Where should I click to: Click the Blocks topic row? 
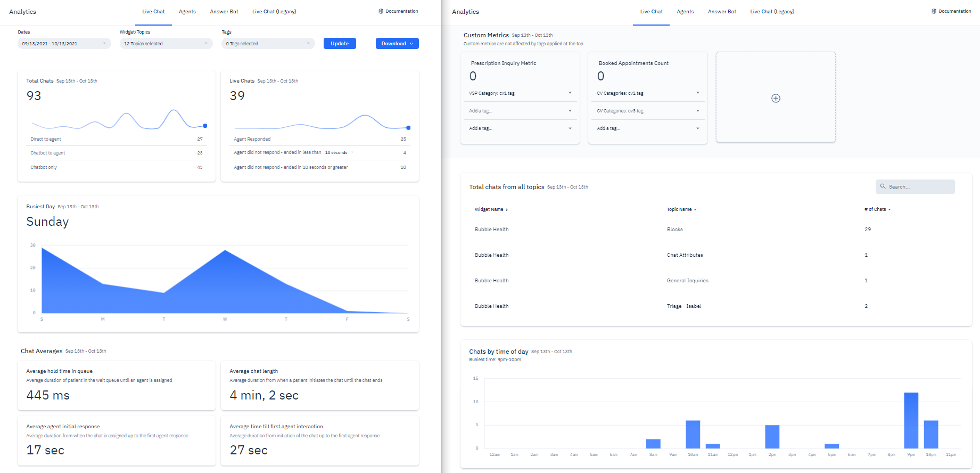[717, 230]
